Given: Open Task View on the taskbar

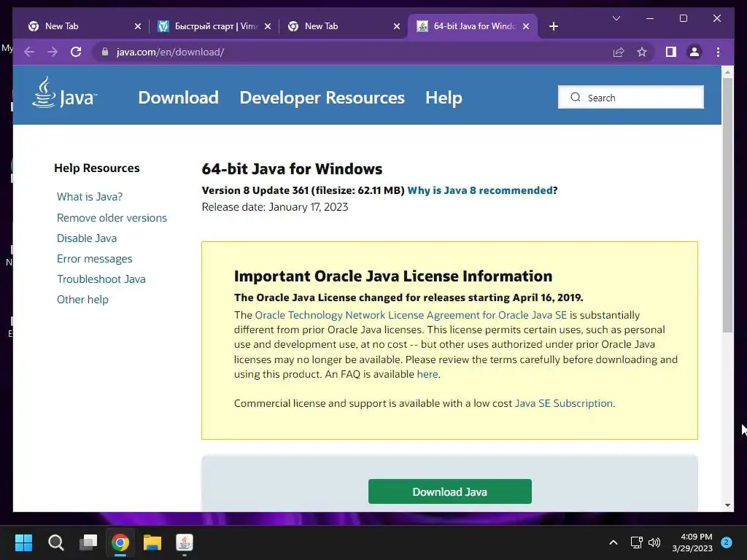Looking at the screenshot, I should 88,542.
